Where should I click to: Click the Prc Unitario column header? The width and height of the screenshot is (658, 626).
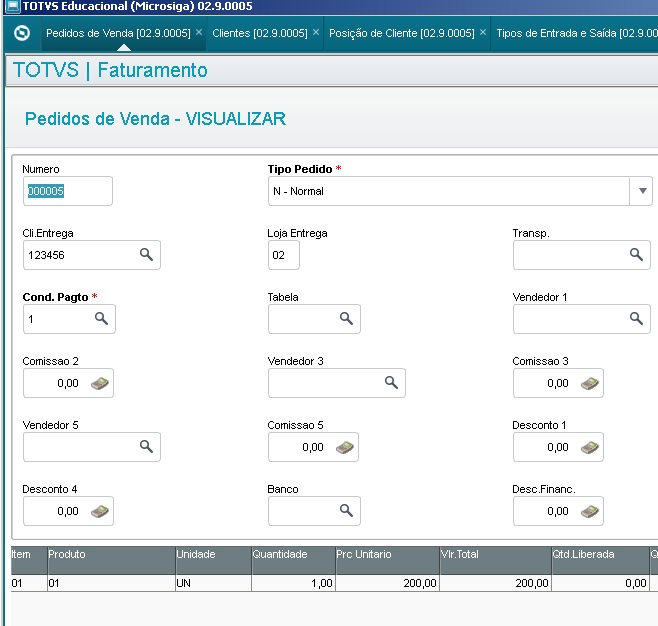pyautogui.click(x=387, y=560)
